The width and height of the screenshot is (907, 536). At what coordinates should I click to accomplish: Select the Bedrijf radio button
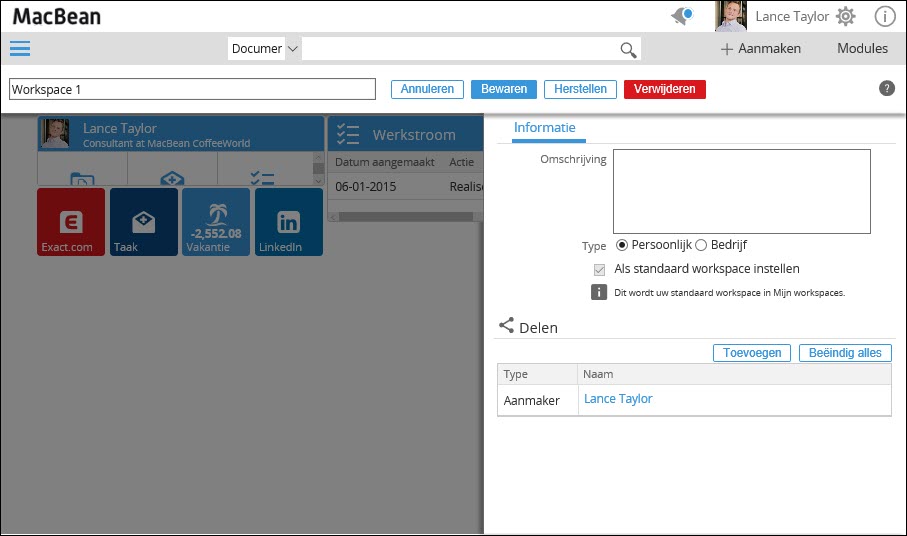pyautogui.click(x=701, y=245)
